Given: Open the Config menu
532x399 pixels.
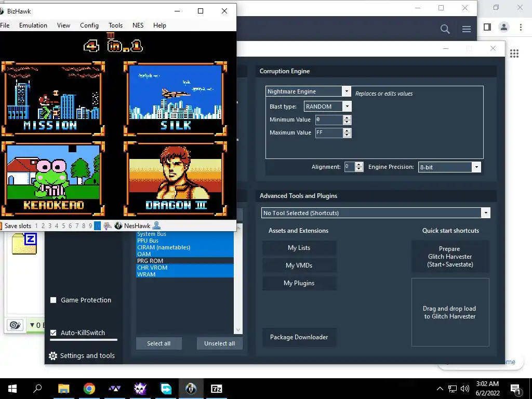Looking at the screenshot, I should (x=89, y=25).
